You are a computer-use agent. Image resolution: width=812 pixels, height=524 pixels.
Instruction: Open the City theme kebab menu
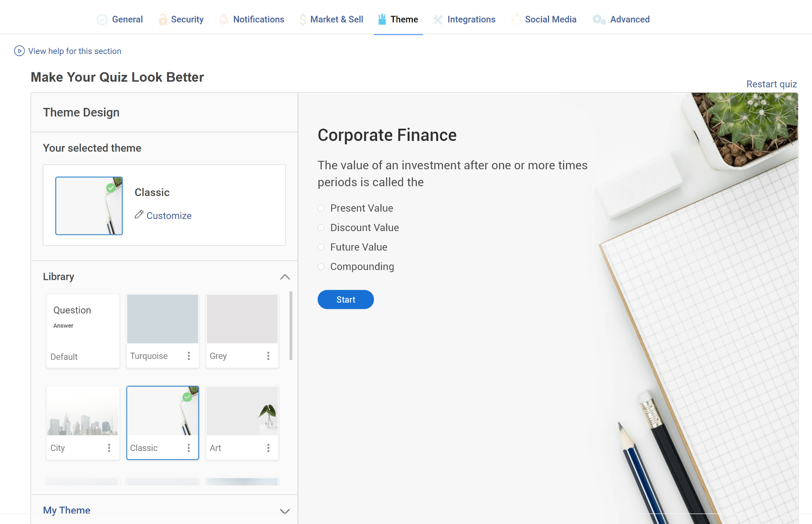(109, 448)
